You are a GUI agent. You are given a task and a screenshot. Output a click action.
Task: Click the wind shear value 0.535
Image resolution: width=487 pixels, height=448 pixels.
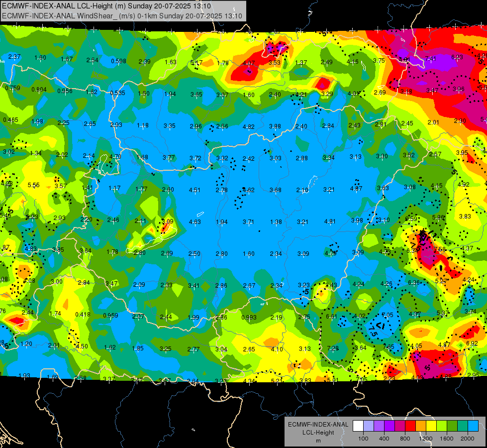click(x=118, y=93)
